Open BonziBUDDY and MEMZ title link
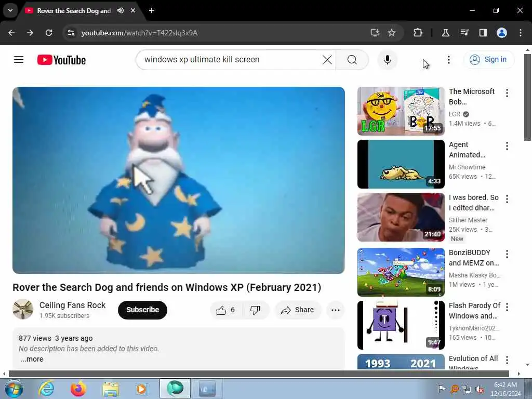The image size is (532, 399). coord(474,258)
